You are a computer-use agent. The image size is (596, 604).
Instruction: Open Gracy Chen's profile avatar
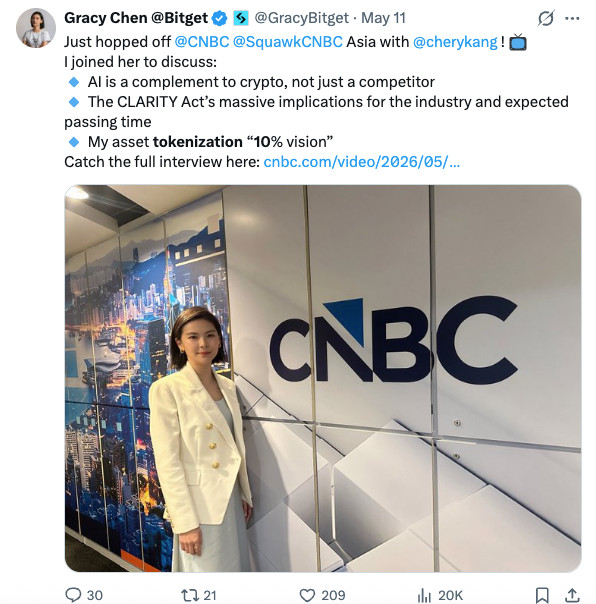point(36,28)
